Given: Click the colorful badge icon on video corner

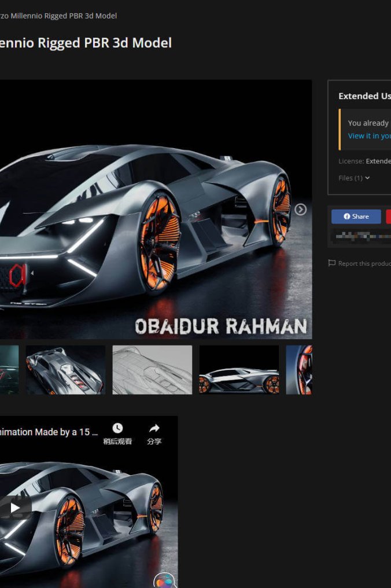Looking at the screenshot, I should pos(164,580).
